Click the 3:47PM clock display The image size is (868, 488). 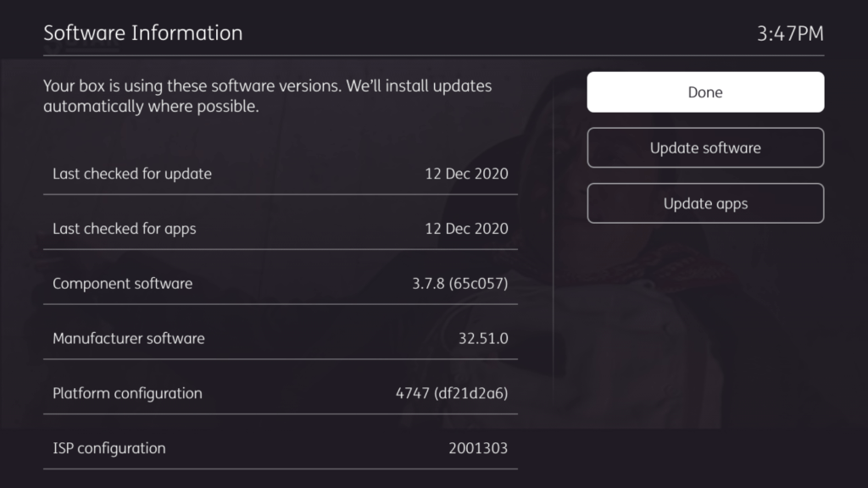[789, 34]
